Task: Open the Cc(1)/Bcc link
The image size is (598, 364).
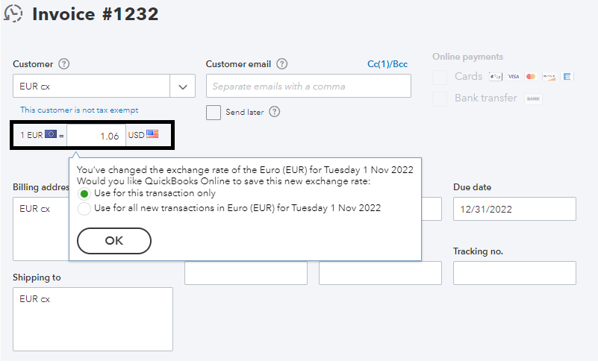Action: 387,64
